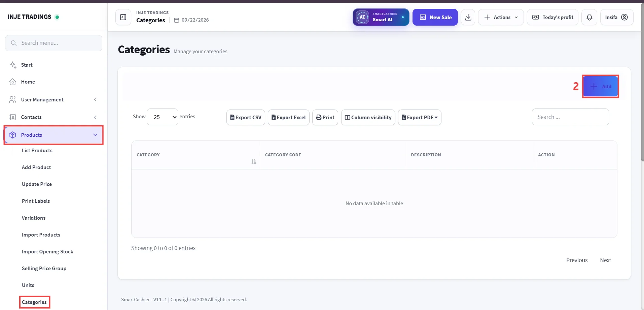
Task: Change the entries-per-page dropdown
Action: pos(163,117)
